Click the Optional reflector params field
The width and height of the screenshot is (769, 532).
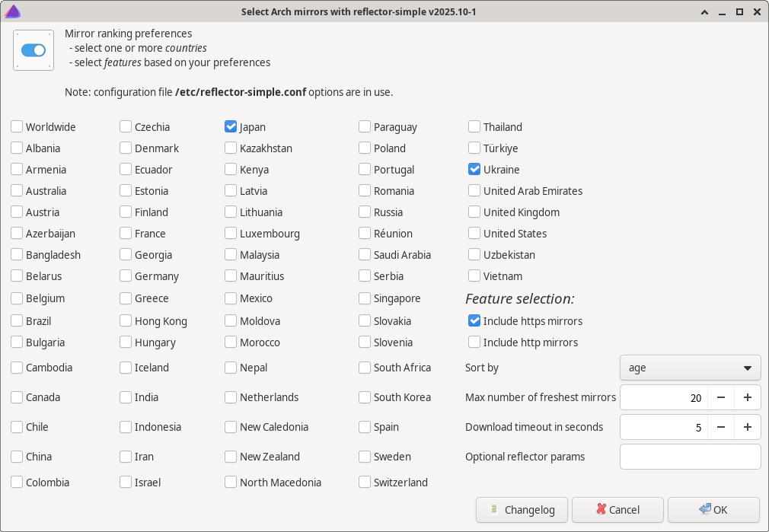pyautogui.click(x=690, y=457)
